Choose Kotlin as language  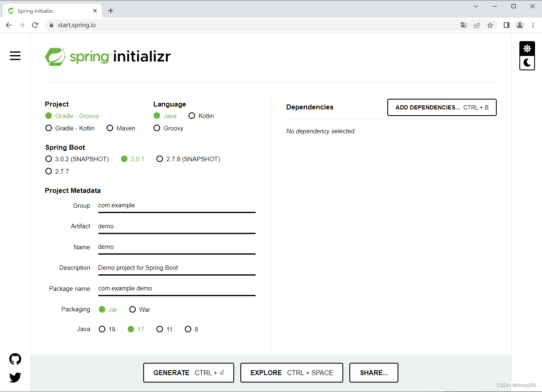pyautogui.click(x=201, y=116)
